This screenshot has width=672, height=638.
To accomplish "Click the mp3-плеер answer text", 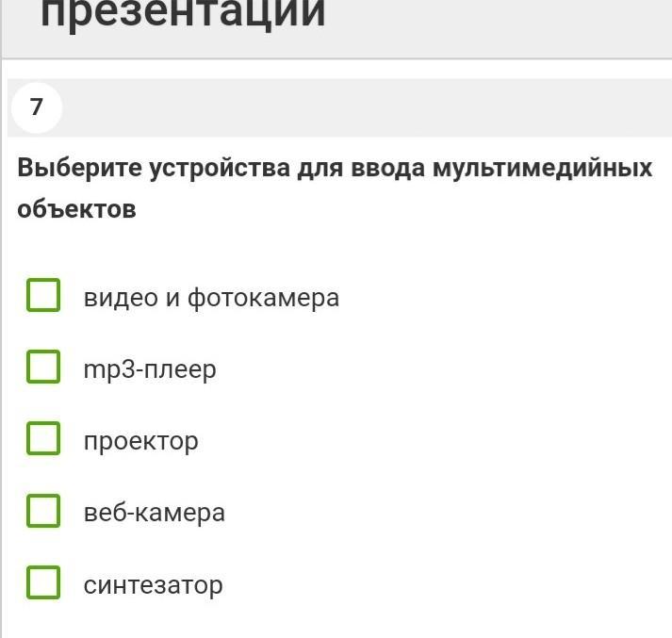I will click(150, 369).
